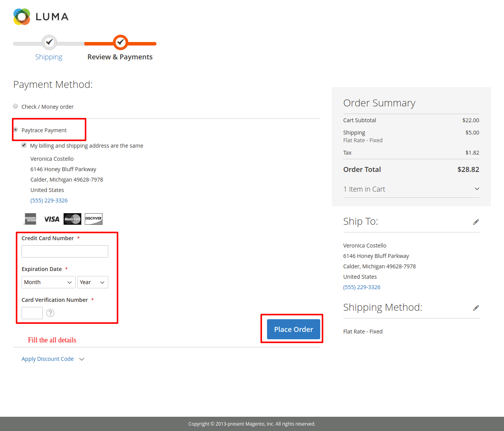
Task: Select the Review & Payments step
Action: (x=120, y=57)
